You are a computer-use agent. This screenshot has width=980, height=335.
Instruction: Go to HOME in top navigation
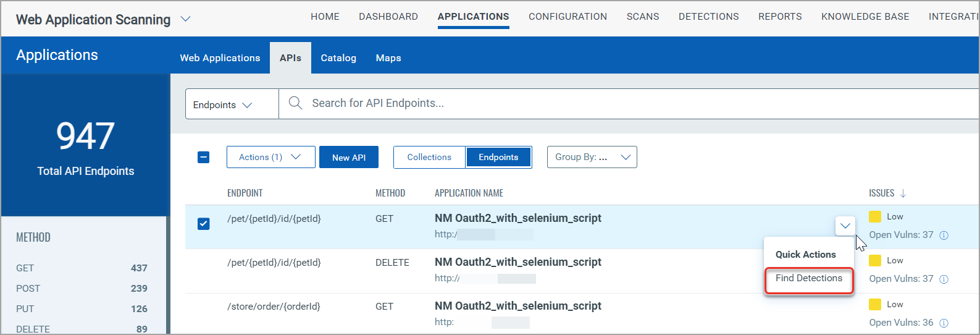(x=325, y=17)
